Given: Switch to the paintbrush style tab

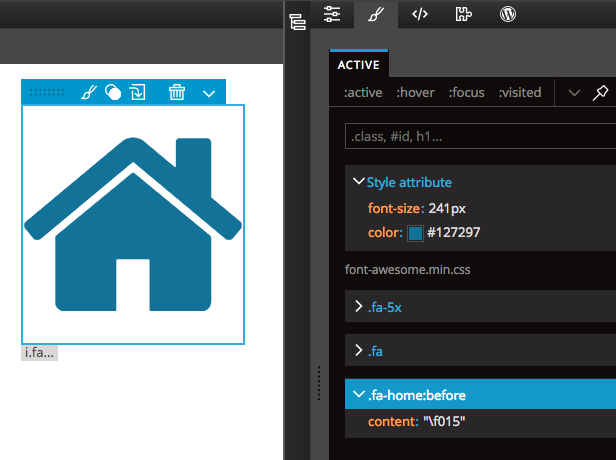Looking at the screenshot, I should pos(376,15).
